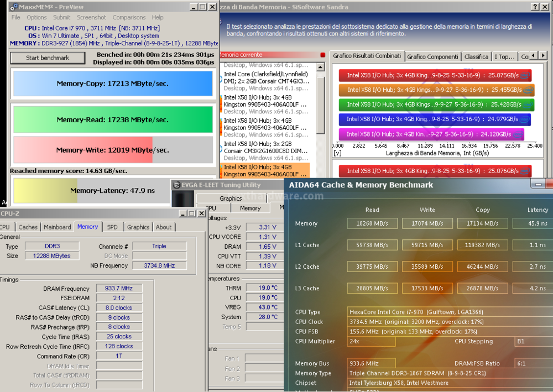Viewport: 553px width, 392px height.
Task: Click the NB Frequency value '3734.8 MHz'
Action: [x=159, y=265]
